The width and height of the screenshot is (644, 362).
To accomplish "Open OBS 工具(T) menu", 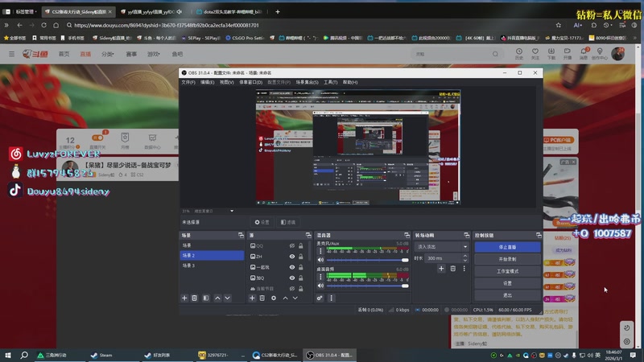I will coord(330,82).
